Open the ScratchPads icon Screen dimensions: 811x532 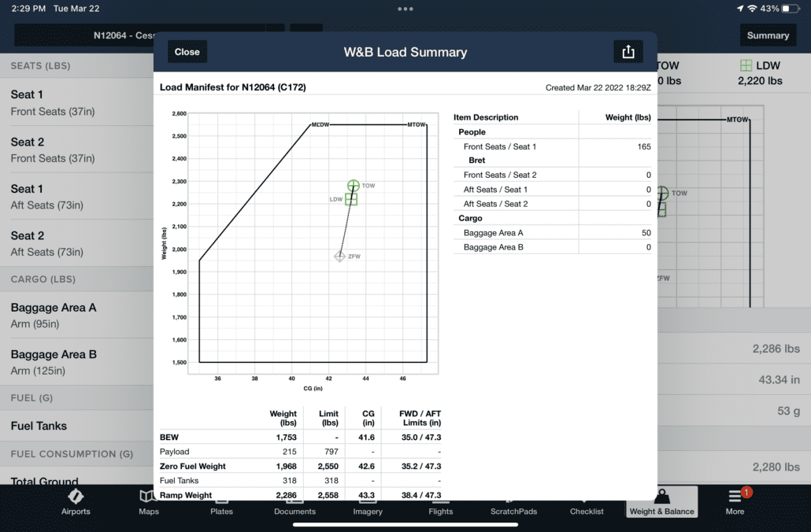(x=513, y=504)
